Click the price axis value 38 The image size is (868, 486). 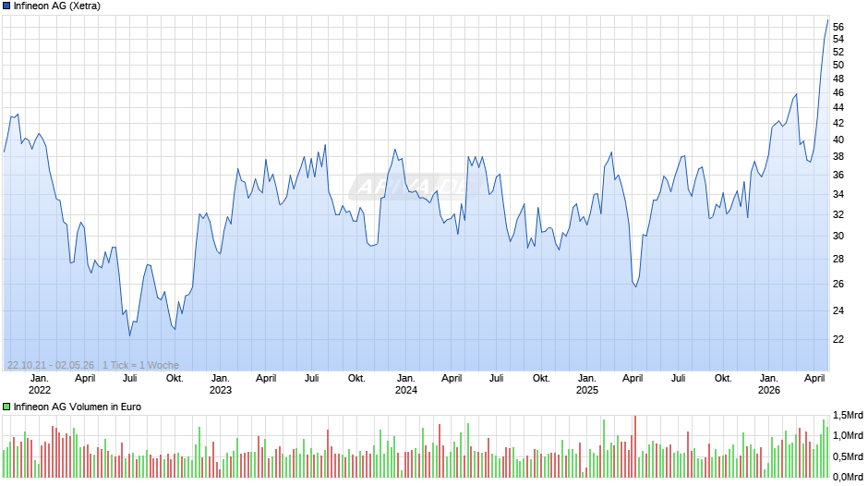[x=838, y=157]
